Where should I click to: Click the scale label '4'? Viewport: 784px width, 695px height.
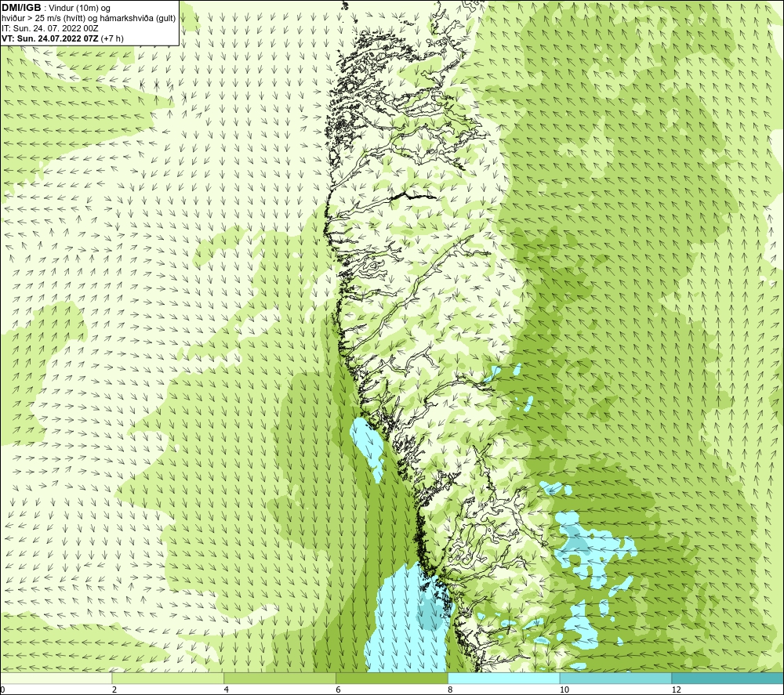pos(227,690)
